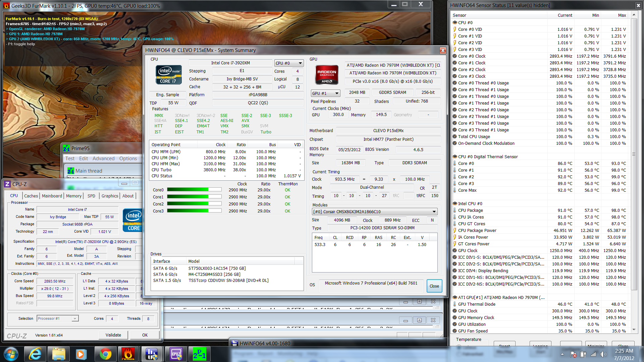Activate the FurMark taskbar icon
This screenshot has height=362, width=644.
point(128,354)
